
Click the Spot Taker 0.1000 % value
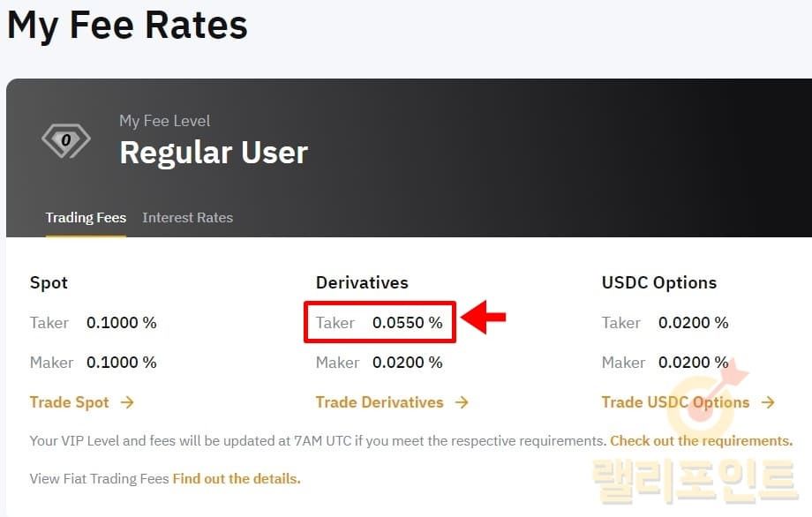[121, 323]
